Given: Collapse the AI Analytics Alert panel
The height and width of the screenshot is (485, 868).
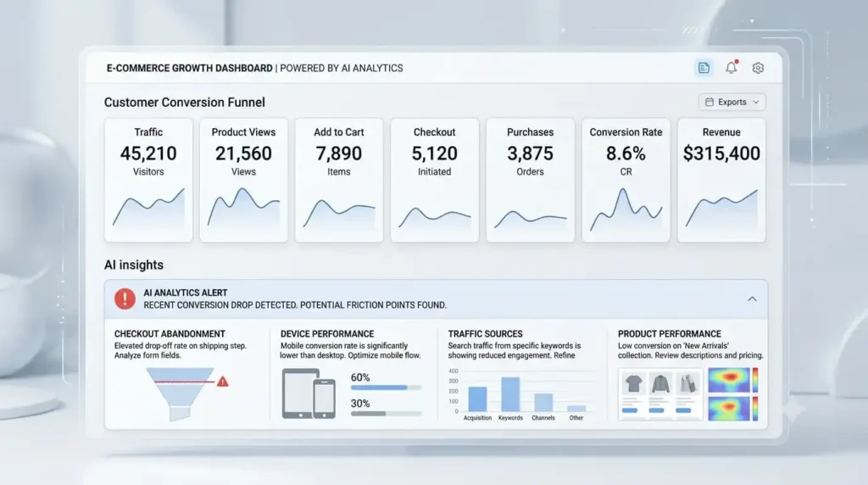Looking at the screenshot, I should click(x=752, y=299).
